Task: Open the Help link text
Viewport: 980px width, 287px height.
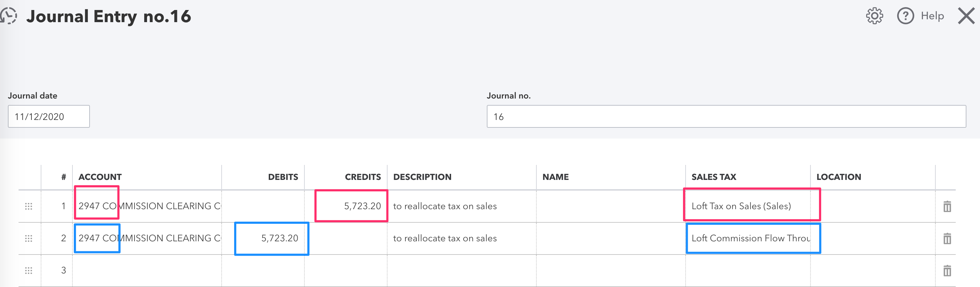Action: (933, 16)
